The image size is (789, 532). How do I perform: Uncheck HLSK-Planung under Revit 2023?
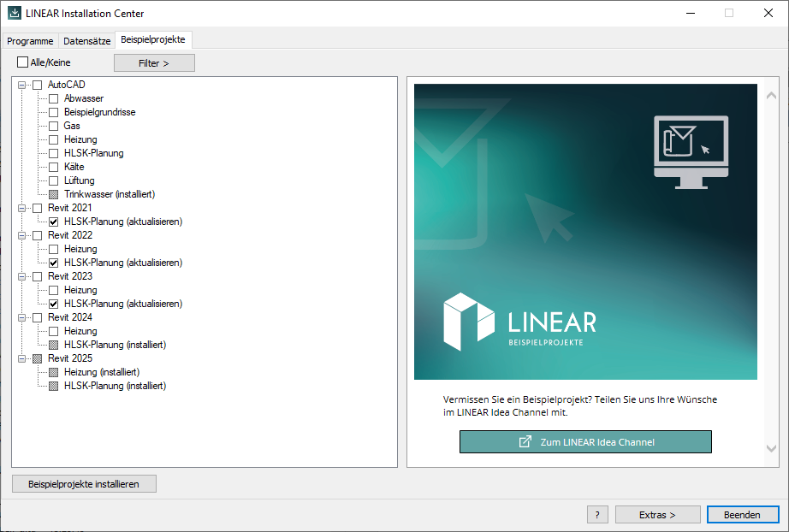coord(53,304)
